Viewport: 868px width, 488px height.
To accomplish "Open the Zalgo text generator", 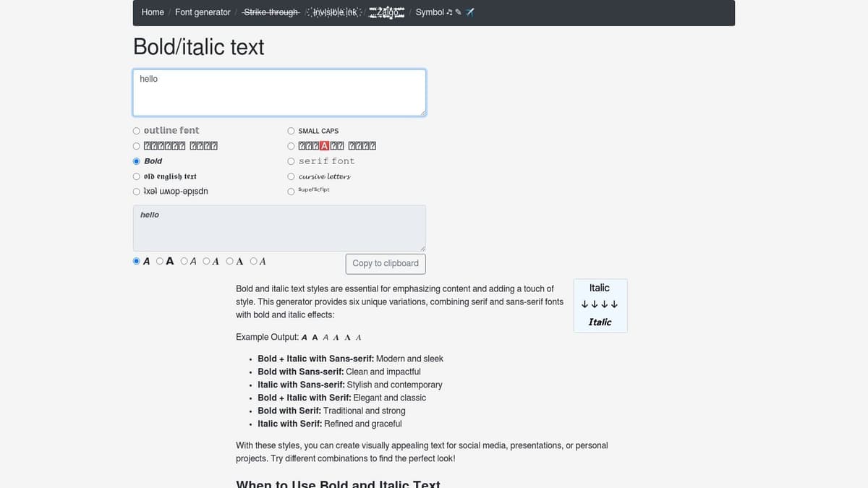I will [x=386, y=12].
